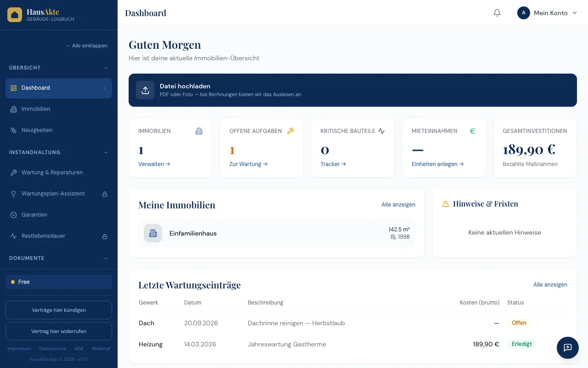Open the Mein Konto dropdown

click(x=547, y=13)
